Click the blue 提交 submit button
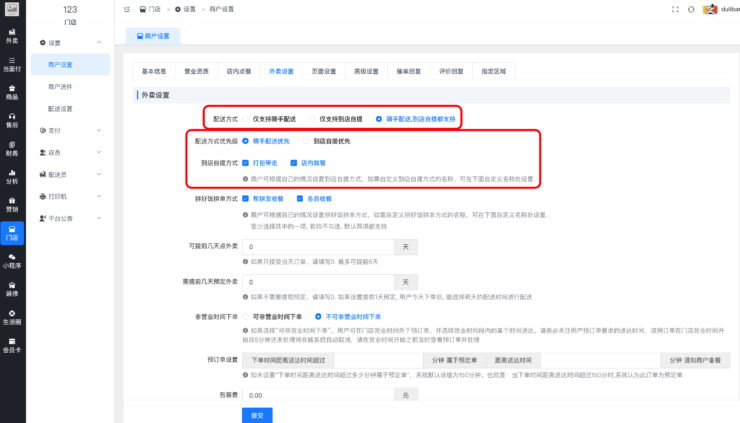740x423 pixels. click(x=257, y=414)
